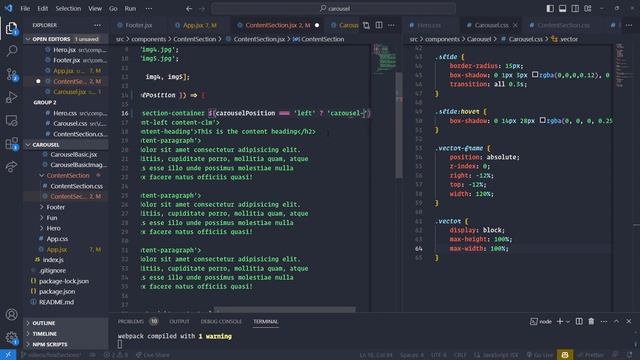Open the terminal launch profile dropdown arrow
The height and width of the screenshot is (360, 640).
567,322
